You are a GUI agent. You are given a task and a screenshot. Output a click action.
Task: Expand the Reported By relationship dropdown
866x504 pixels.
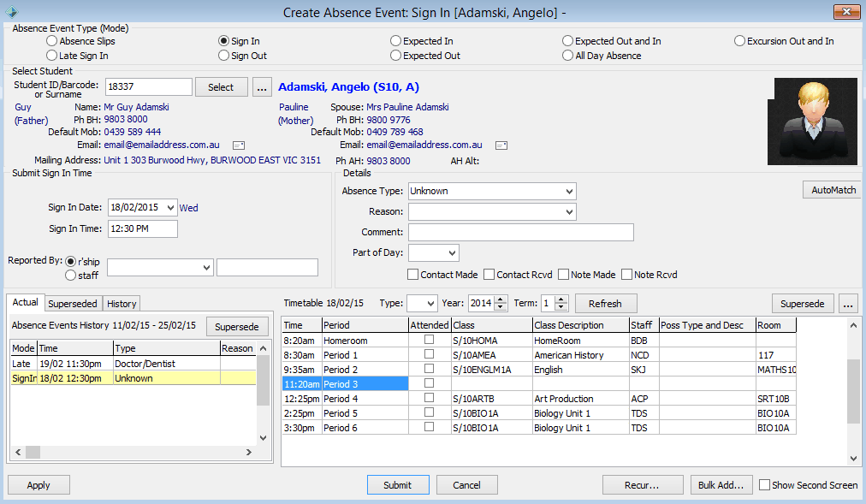[206, 268]
